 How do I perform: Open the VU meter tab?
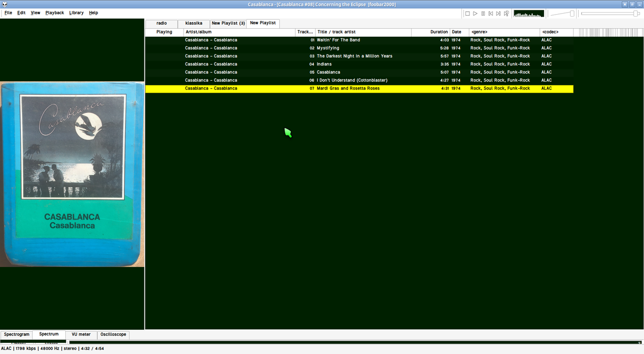click(x=81, y=334)
